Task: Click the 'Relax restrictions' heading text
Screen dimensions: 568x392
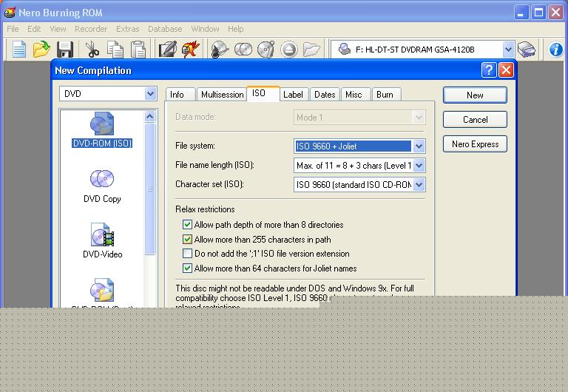Action: 205,209
